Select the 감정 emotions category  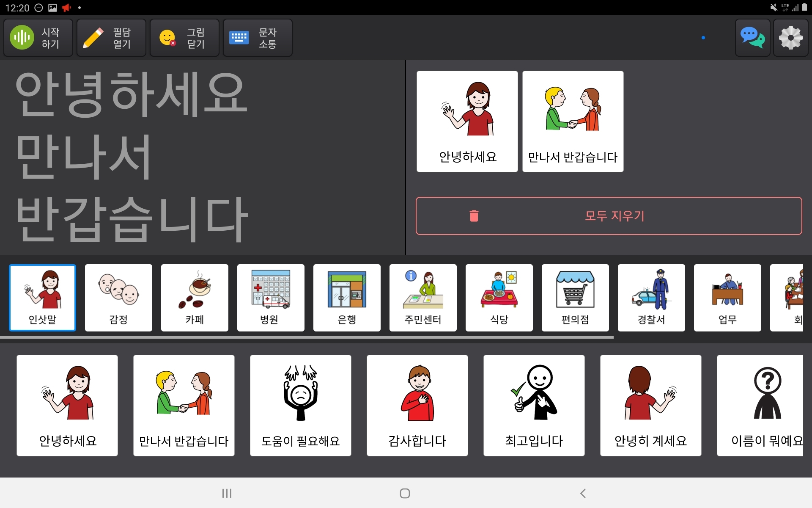tap(118, 298)
